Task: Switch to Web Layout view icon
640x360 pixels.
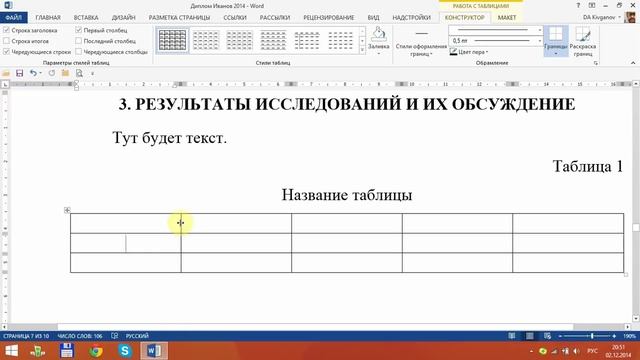Action: [547, 336]
